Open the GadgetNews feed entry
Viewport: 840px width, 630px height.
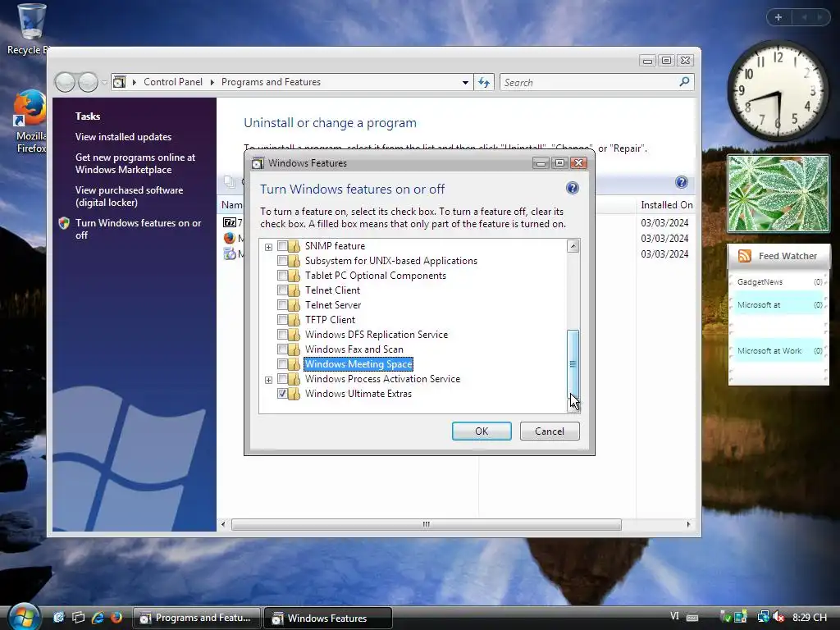coord(779,282)
